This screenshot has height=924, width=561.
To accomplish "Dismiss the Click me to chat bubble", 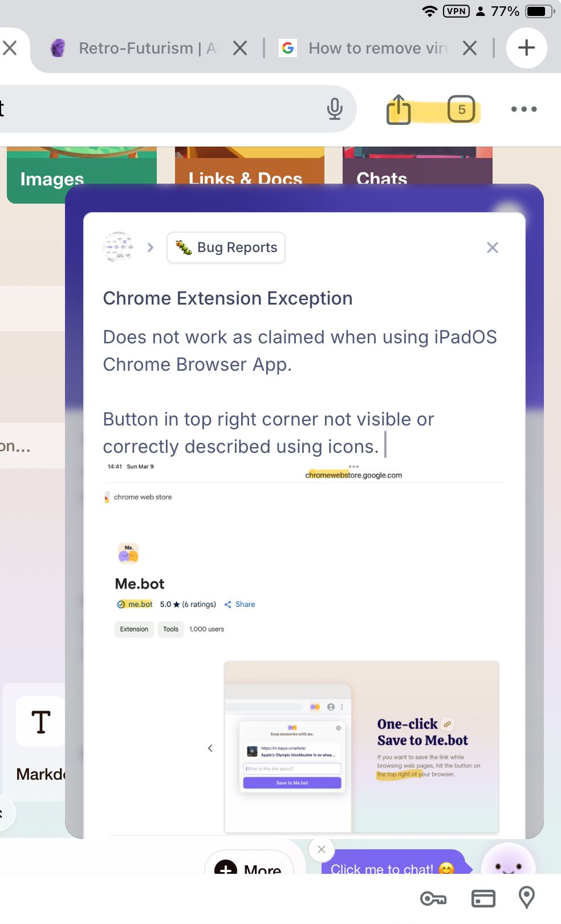I will pos(322,849).
